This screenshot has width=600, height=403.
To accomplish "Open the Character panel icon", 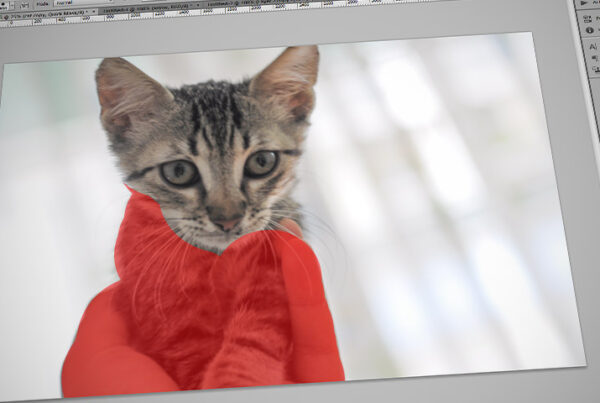I will point(593,47).
